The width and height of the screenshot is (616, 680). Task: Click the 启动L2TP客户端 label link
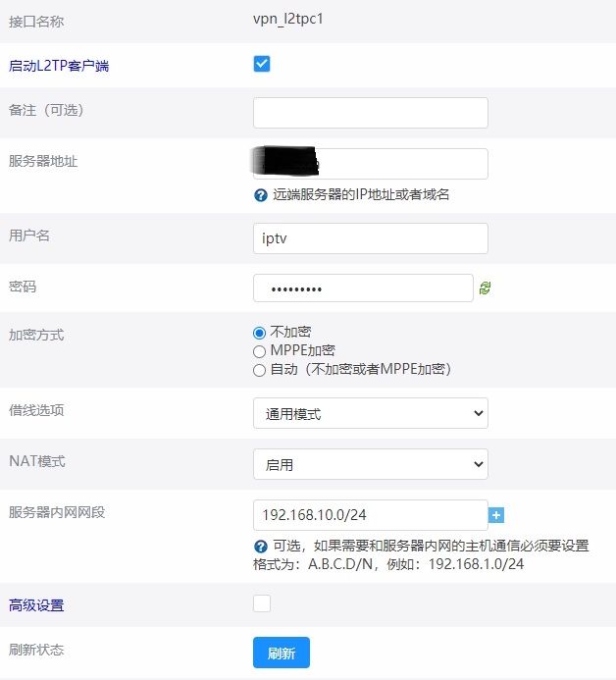(x=59, y=66)
